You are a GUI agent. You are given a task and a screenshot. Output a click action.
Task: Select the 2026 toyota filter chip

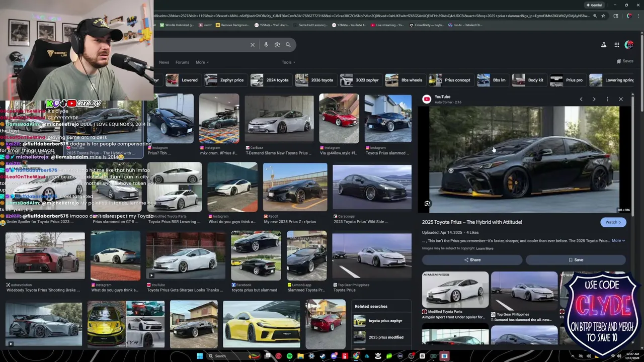(315, 80)
